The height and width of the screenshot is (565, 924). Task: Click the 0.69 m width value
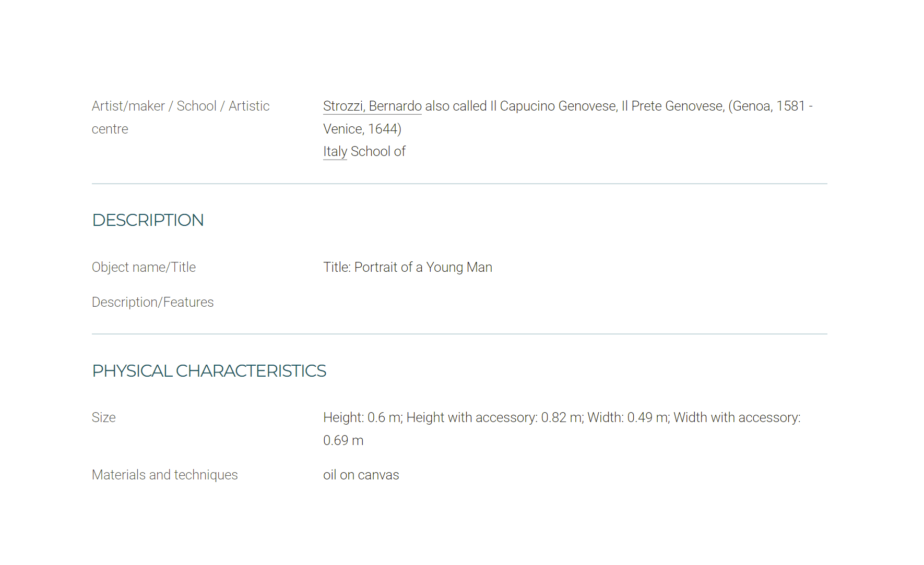(x=343, y=440)
